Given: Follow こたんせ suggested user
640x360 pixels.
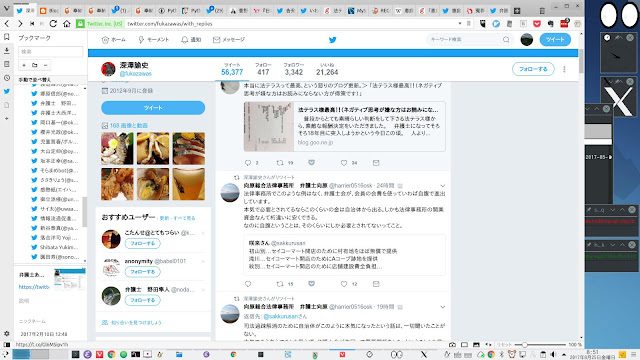Looking at the screenshot, I should [x=142, y=243].
